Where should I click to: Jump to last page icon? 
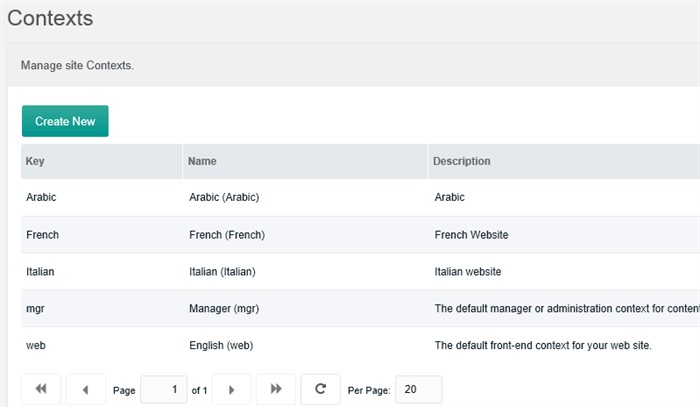[x=276, y=389]
